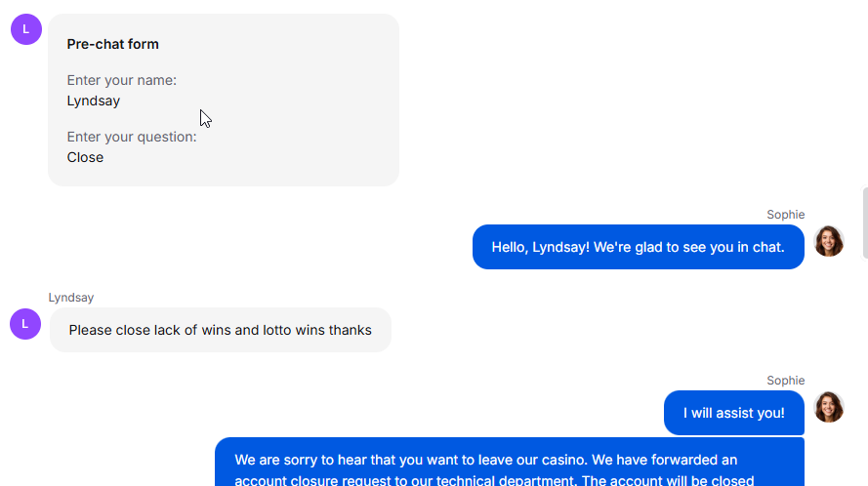The width and height of the screenshot is (868, 486).
Task: Click the Lyndsay sender label above her message
Action: (71, 298)
